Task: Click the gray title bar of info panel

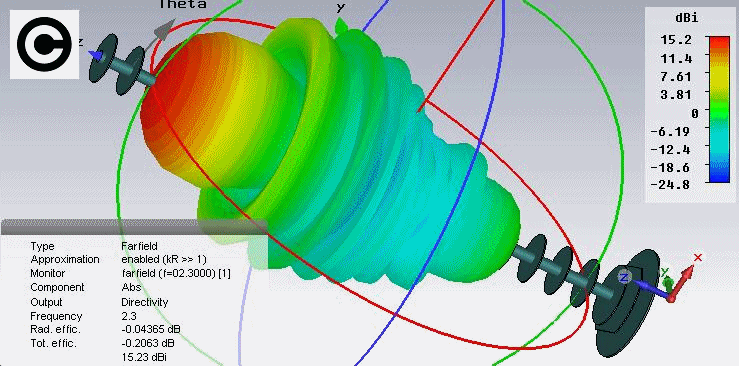Action: pyautogui.click(x=134, y=227)
